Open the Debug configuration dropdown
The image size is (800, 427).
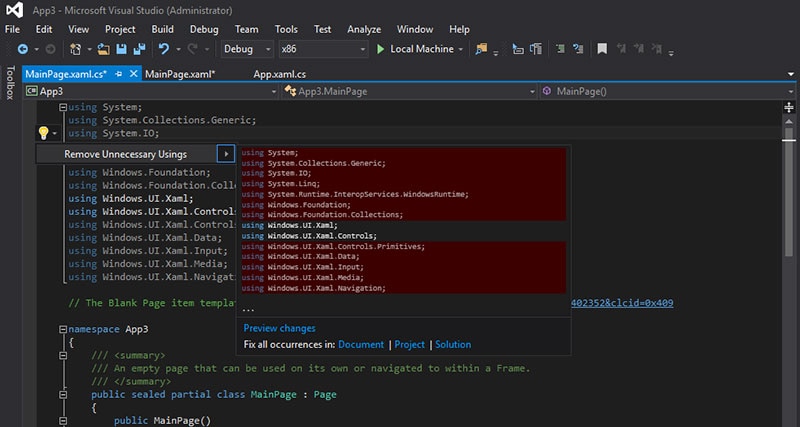247,49
